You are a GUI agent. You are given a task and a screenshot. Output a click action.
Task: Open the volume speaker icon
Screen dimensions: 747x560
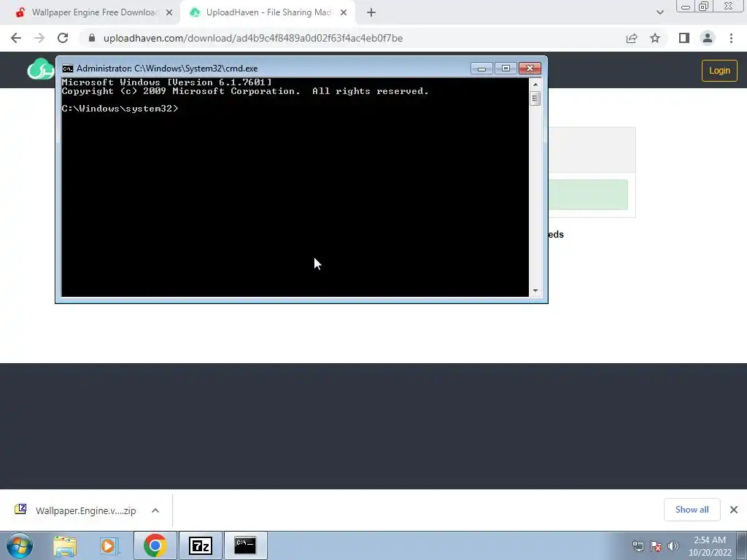[673, 546]
